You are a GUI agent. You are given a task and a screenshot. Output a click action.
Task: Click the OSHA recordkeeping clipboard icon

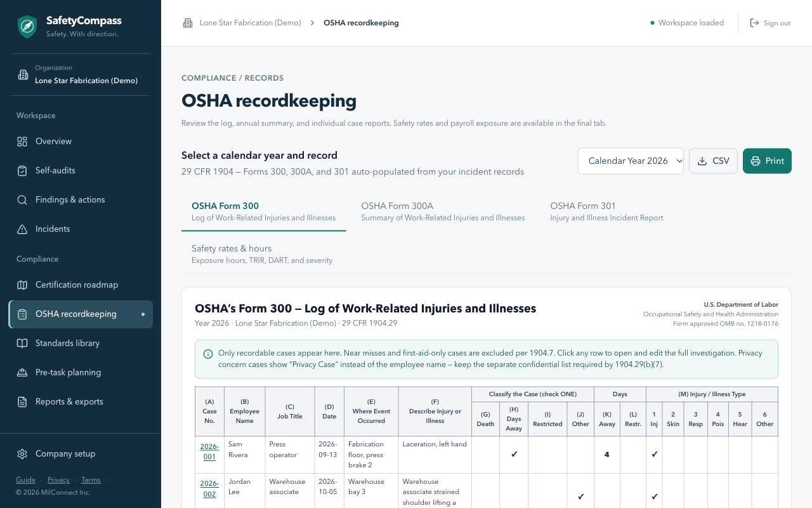coord(22,314)
